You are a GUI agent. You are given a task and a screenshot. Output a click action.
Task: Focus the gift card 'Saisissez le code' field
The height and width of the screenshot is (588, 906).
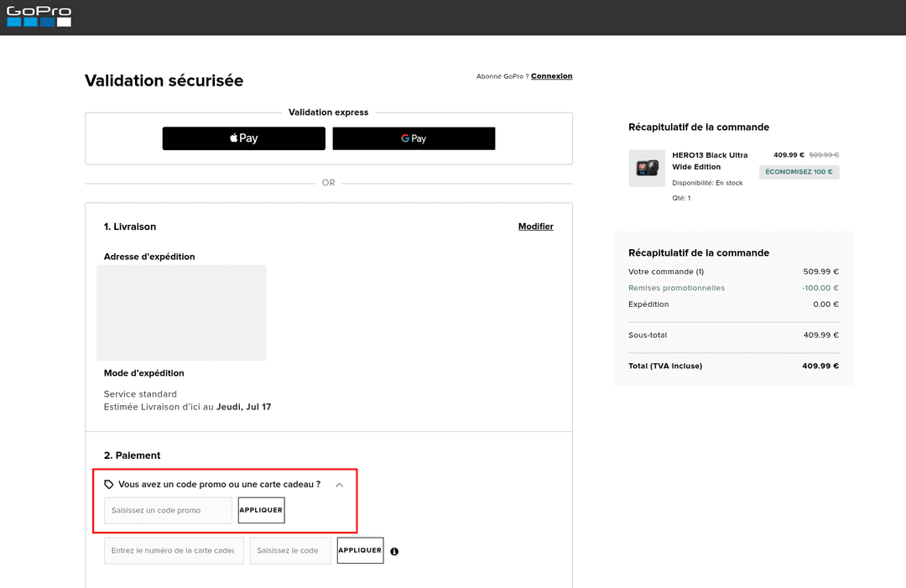tap(290, 550)
